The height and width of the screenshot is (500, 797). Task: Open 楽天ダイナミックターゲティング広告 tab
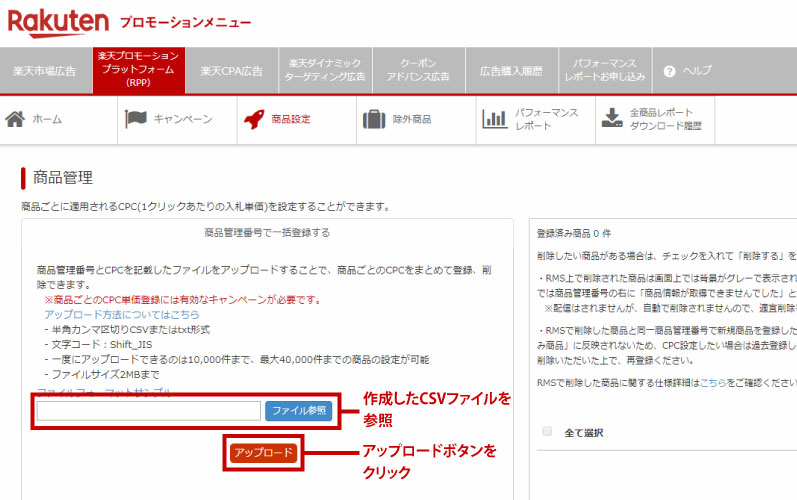325,70
